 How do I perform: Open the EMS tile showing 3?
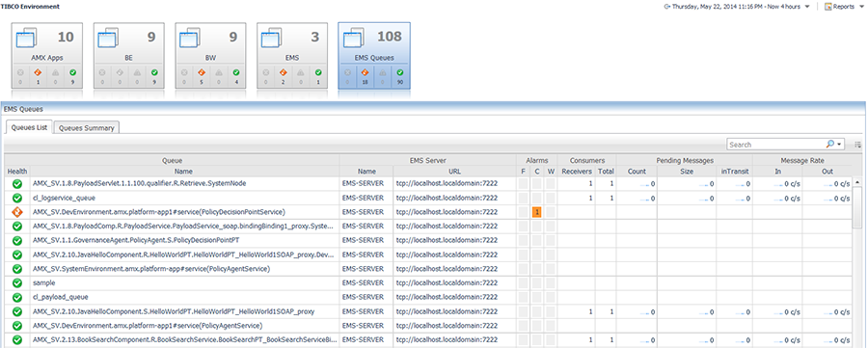click(x=292, y=55)
